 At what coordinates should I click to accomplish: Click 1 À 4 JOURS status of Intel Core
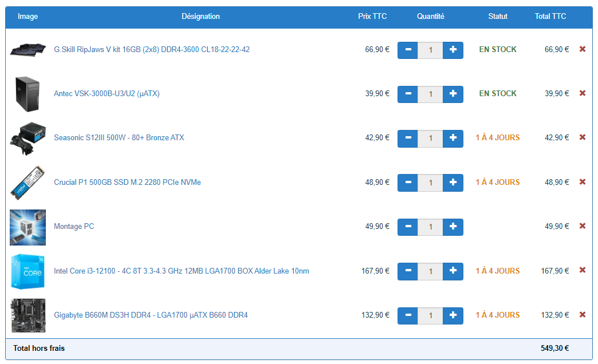pyautogui.click(x=498, y=271)
